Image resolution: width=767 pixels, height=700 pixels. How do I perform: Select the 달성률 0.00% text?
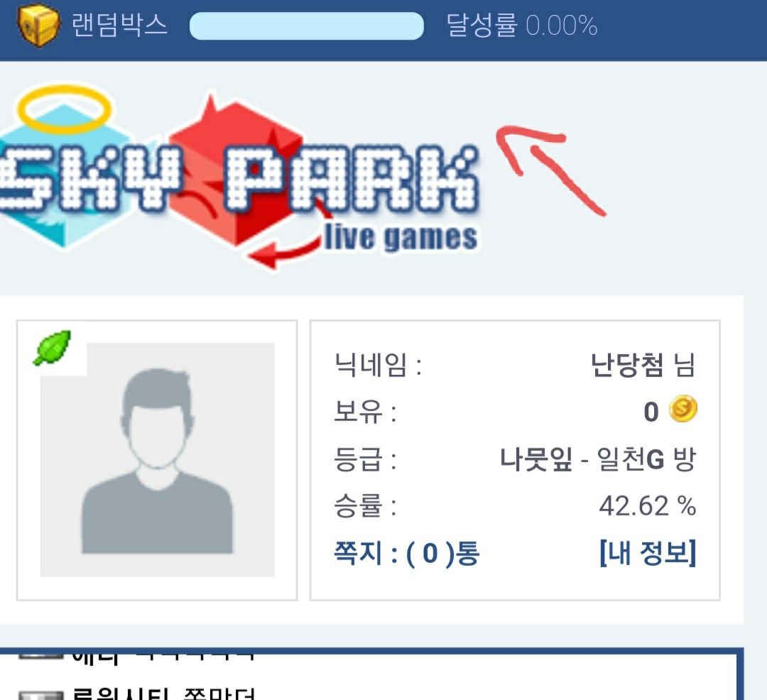click(522, 25)
